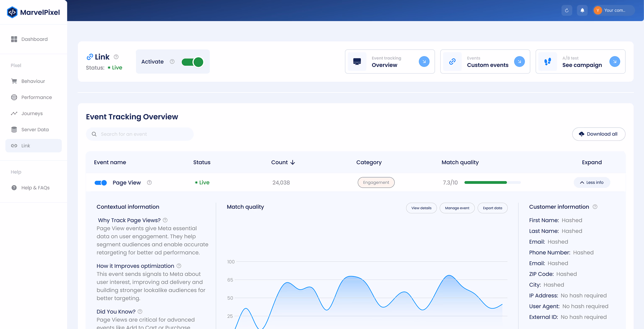Collapse Page View row via Less info
This screenshot has width=644, height=329.
(x=592, y=182)
